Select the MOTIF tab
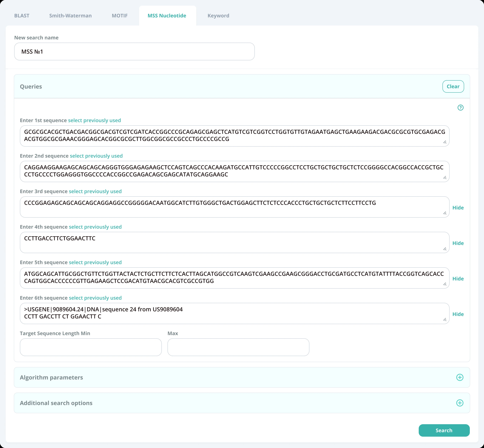Screen dimensions: 484x448 point(120,16)
